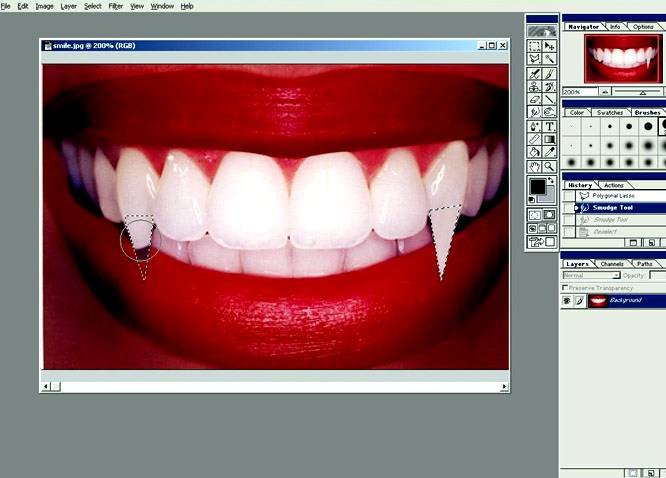Toggle Preserve Transparency checkbox

566,287
